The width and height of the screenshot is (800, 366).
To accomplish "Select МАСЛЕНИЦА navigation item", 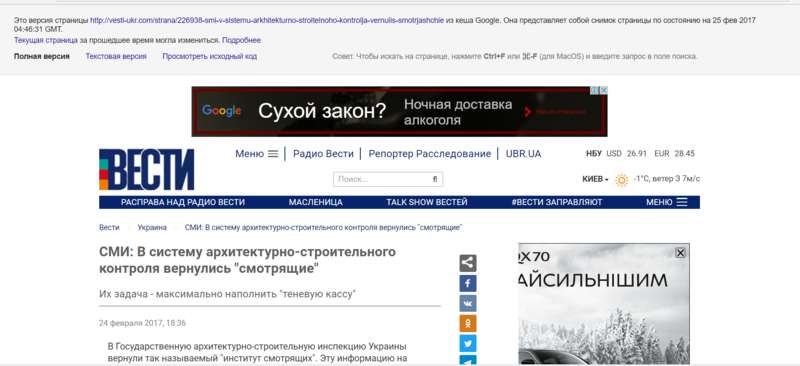I will pos(315,202).
